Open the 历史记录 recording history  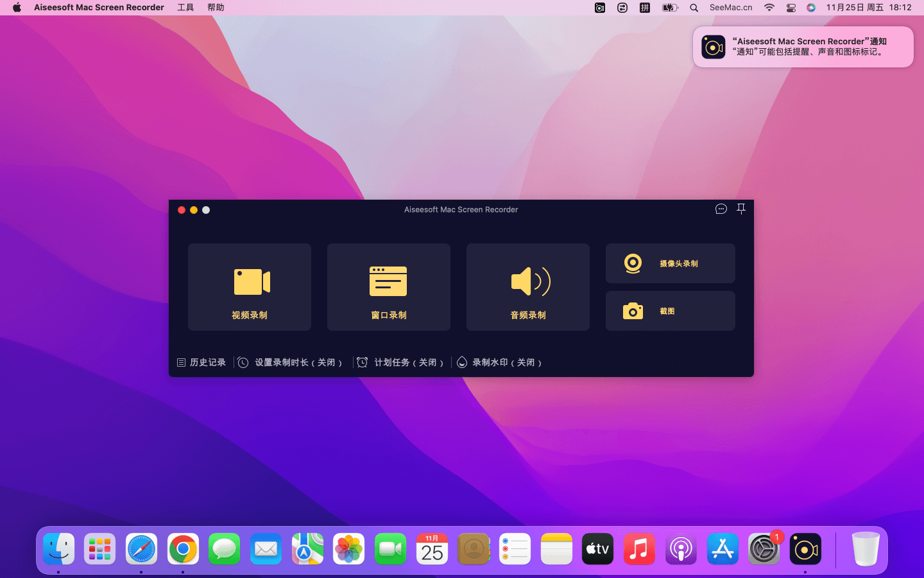point(201,363)
